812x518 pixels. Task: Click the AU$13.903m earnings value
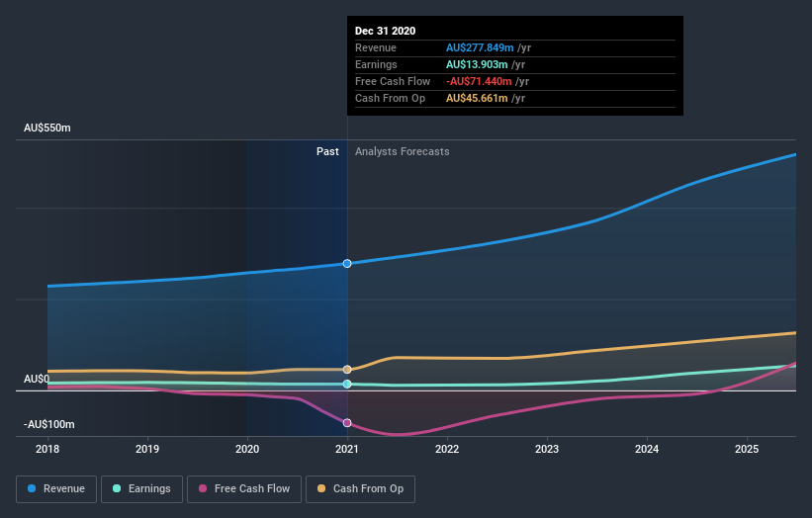(477, 64)
